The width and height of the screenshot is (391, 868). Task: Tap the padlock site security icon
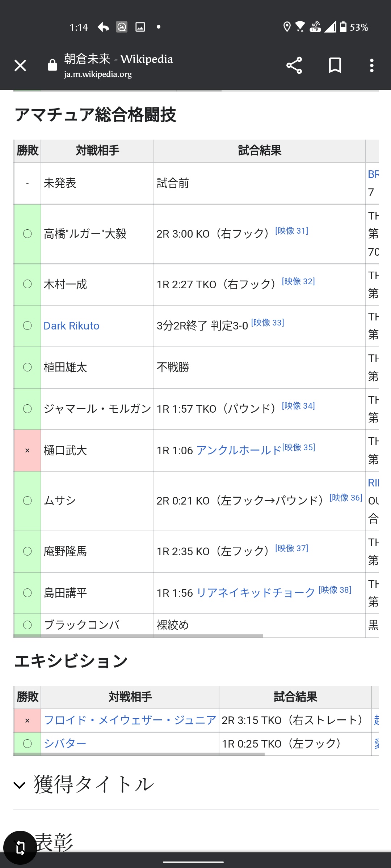click(52, 65)
